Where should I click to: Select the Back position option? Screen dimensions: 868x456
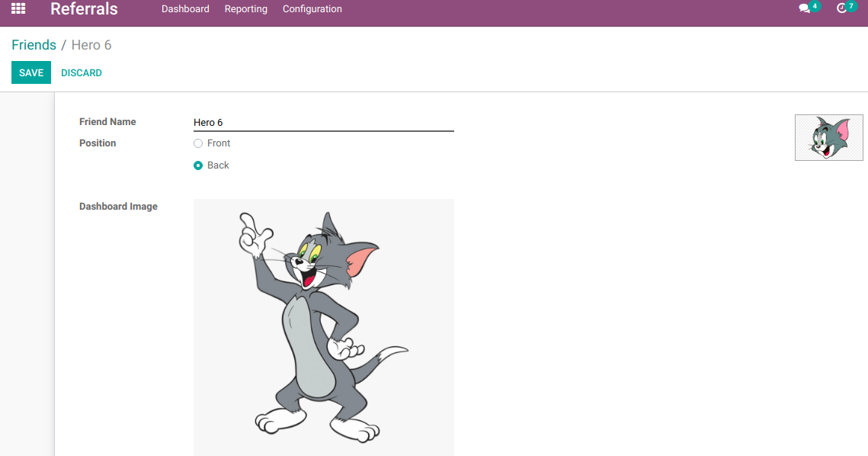tap(198, 165)
